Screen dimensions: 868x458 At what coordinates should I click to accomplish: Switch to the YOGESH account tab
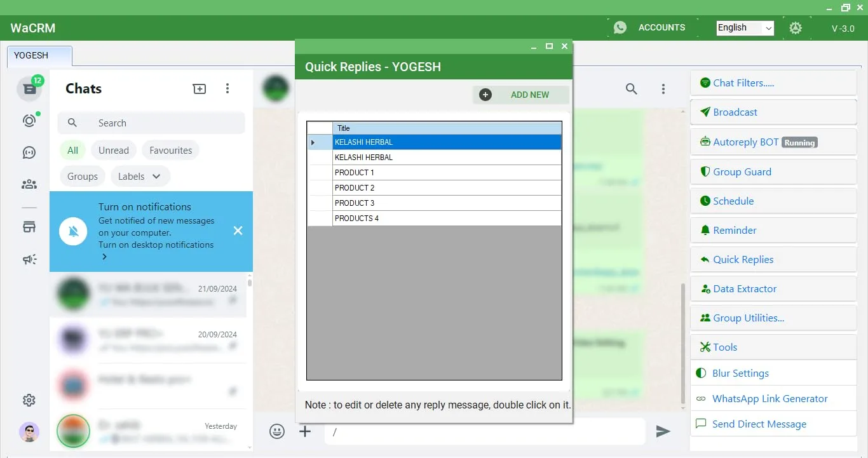pos(39,56)
